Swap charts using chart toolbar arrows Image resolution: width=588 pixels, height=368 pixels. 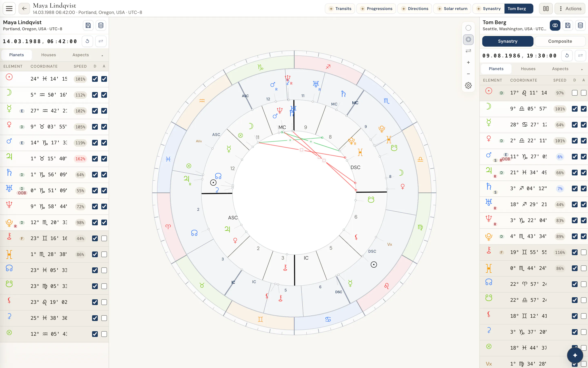[468, 51]
